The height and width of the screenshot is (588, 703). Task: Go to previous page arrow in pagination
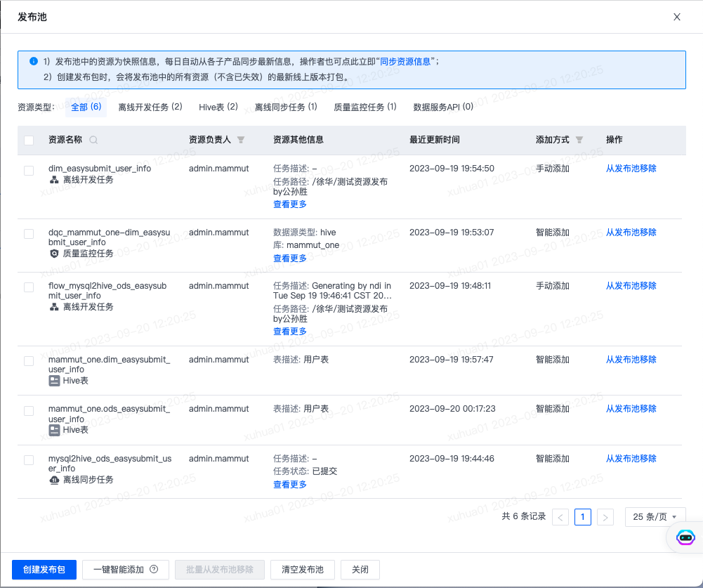point(560,517)
